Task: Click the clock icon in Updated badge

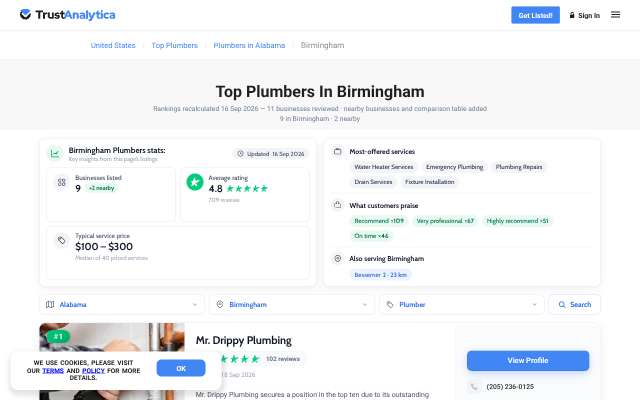Action: tap(240, 154)
